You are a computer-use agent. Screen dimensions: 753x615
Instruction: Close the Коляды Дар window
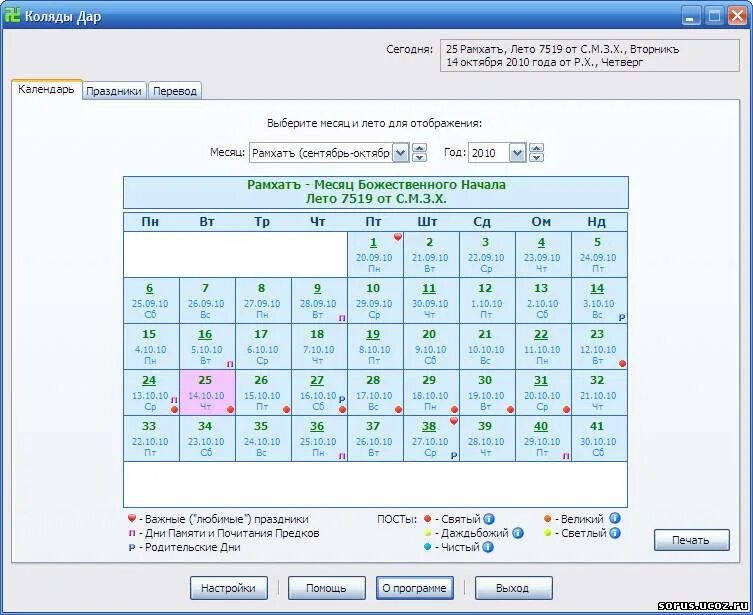737,16
